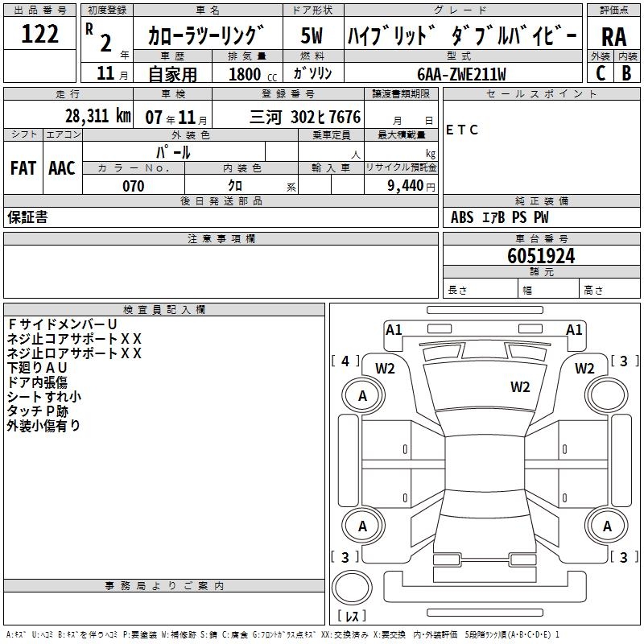Select car name "カローラツーリング"

(206, 35)
